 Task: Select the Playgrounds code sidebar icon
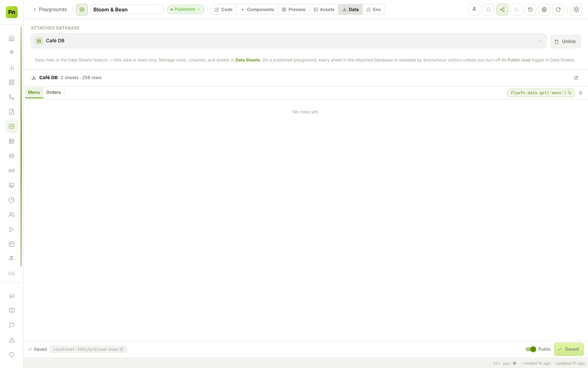[x=12, y=126]
